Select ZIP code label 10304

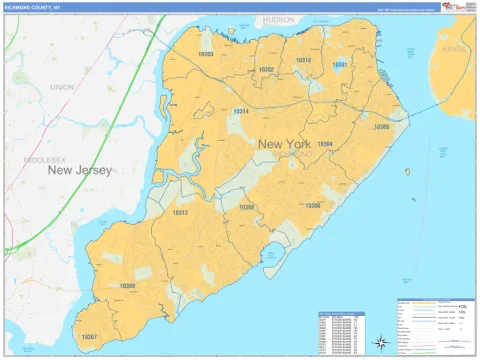(325, 144)
